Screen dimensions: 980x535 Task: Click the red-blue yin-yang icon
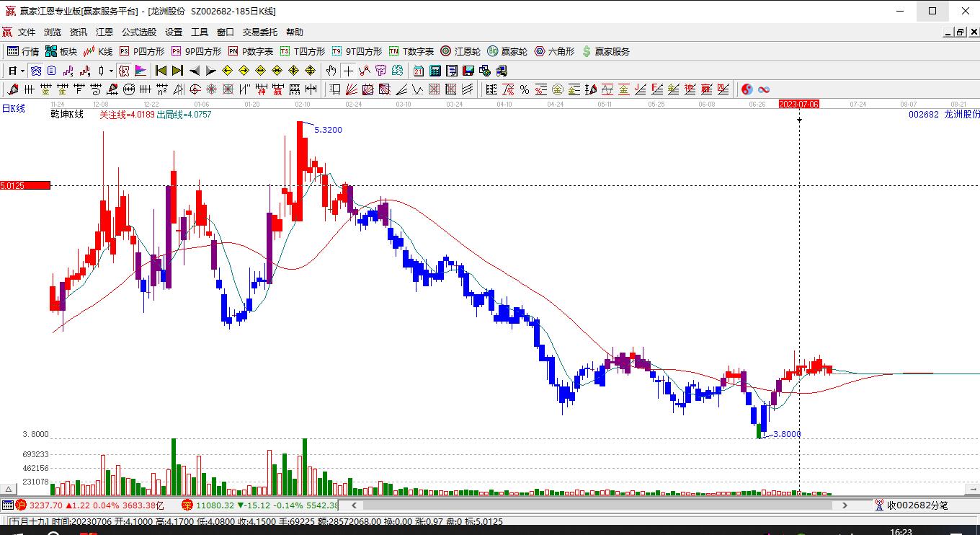(x=747, y=89)
